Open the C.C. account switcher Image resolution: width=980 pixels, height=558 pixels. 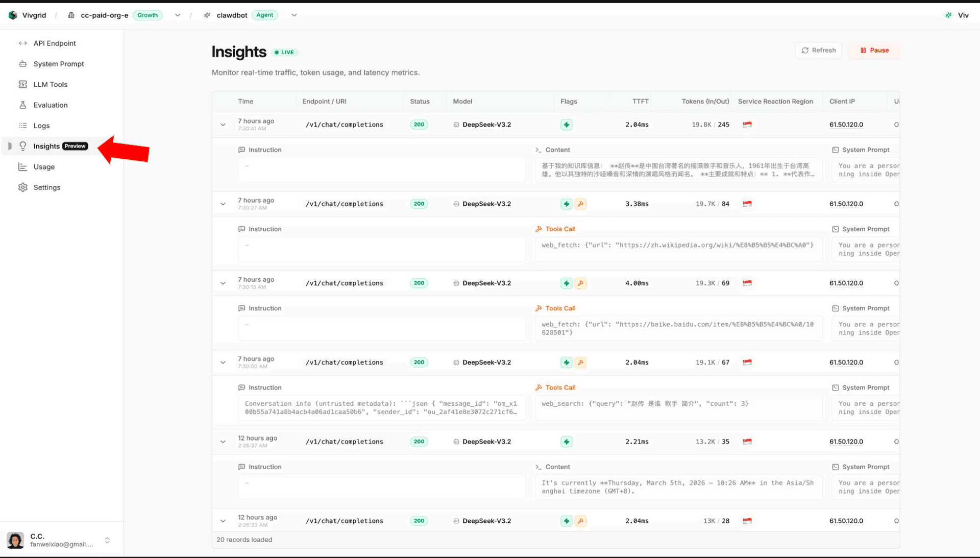pyautogui.click(x=107, y=540)
